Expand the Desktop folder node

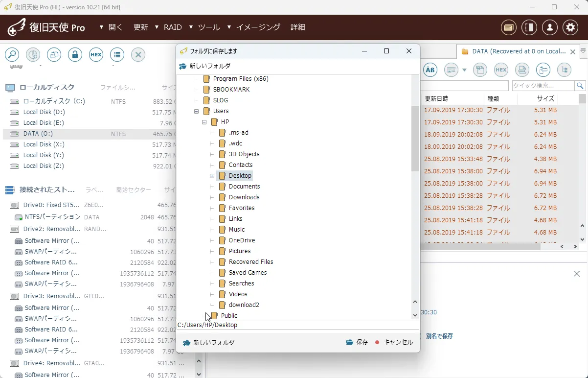pyautogui.click(x=212, y=176)
